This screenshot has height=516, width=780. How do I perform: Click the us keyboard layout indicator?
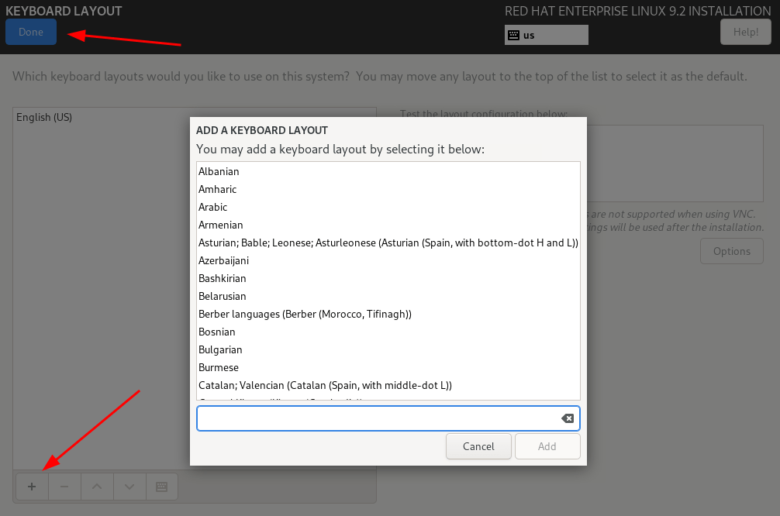point(546,35)
